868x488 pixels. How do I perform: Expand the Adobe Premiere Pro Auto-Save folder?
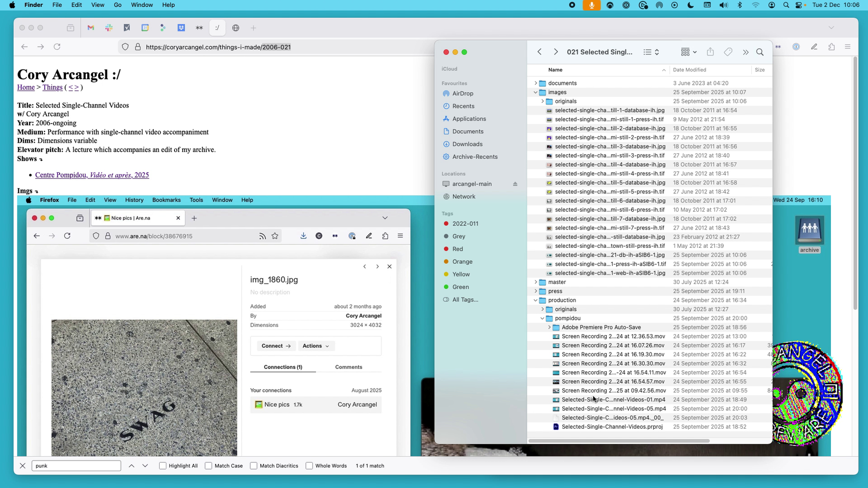click(549, 327)
